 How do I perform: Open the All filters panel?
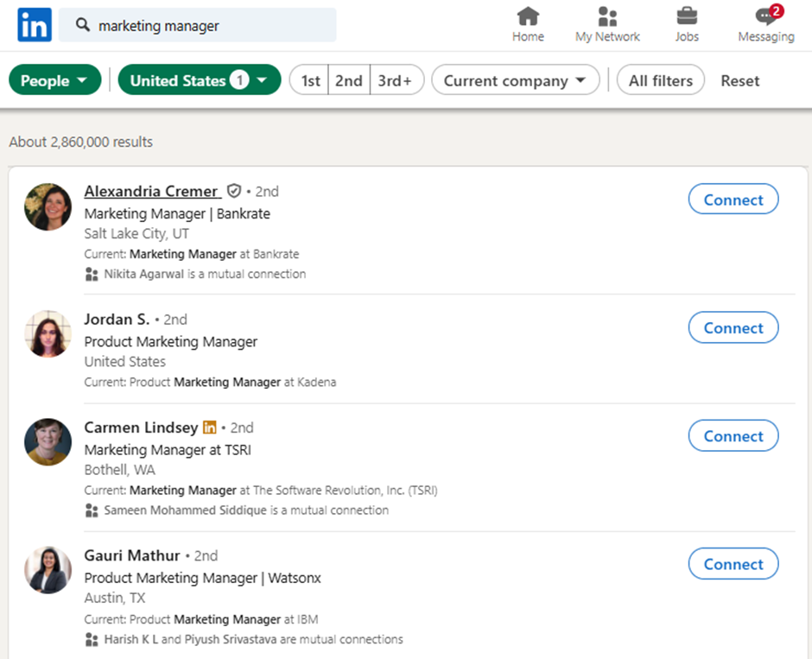tap(660, 80)
